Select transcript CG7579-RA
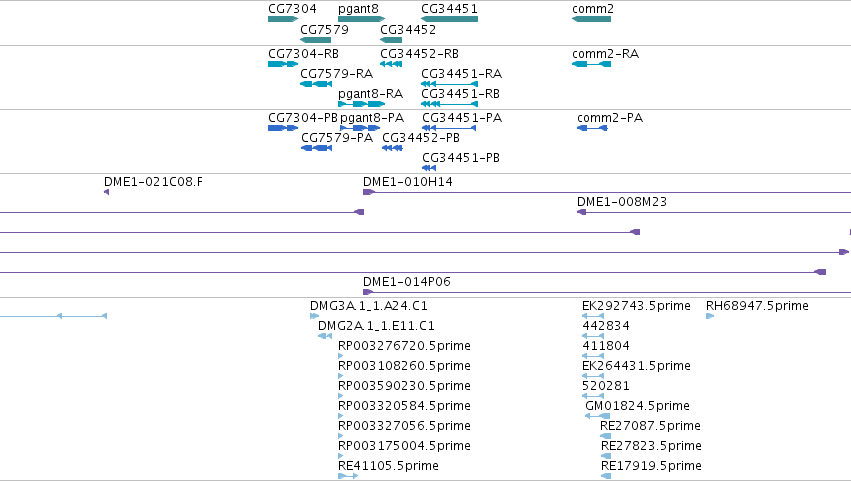 pos(316,84)
